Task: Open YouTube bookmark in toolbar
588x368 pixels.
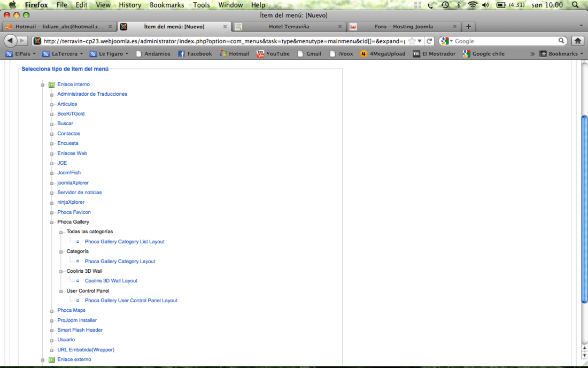Action: point(273,53)
